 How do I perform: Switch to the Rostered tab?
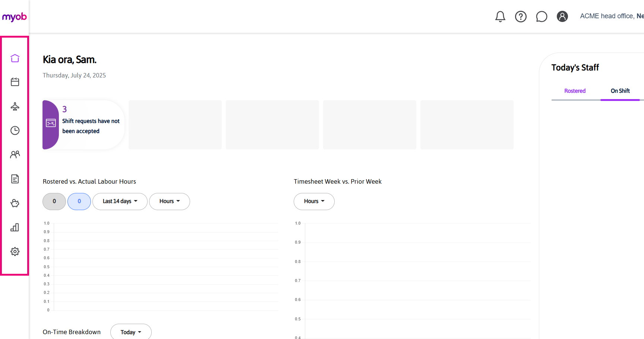pos(575,91)
